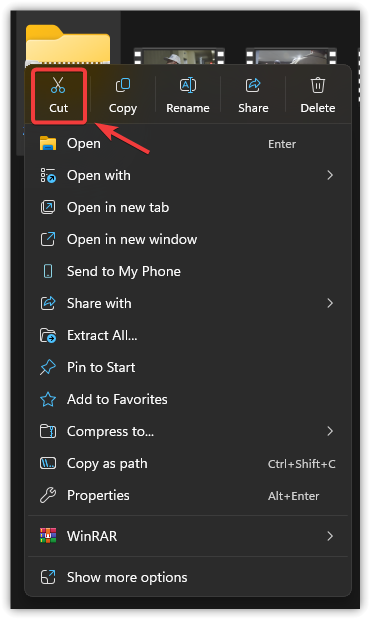This screenshot has width=370, height=619.
Task: Click the Open in new tab icon
Action: [x=48, y=207]
